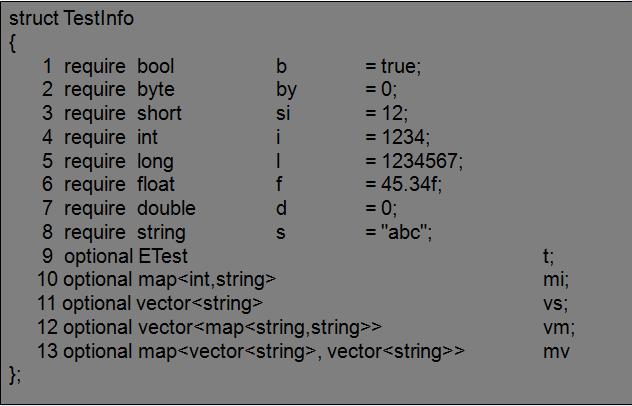The height and width of the screenshot is (406, 632).
Task: Click the opening curly brace
Action: (12, 43)
